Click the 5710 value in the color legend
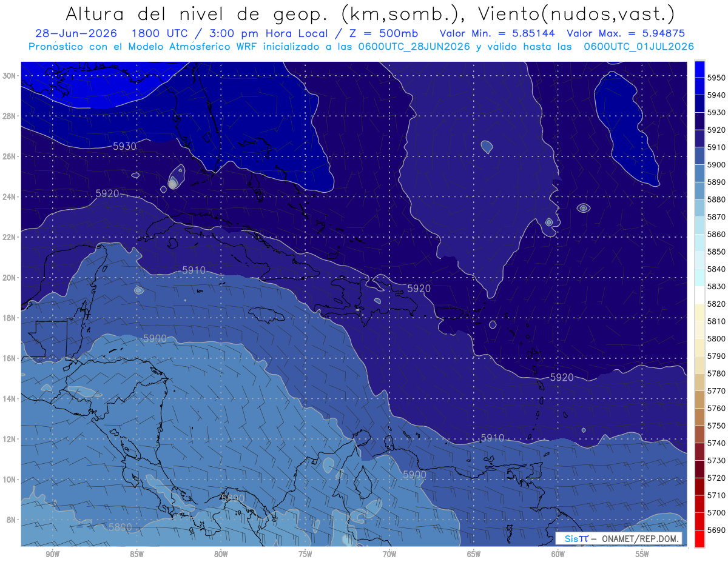Viewport: 728px width, 562px height. tap(716, 495)
